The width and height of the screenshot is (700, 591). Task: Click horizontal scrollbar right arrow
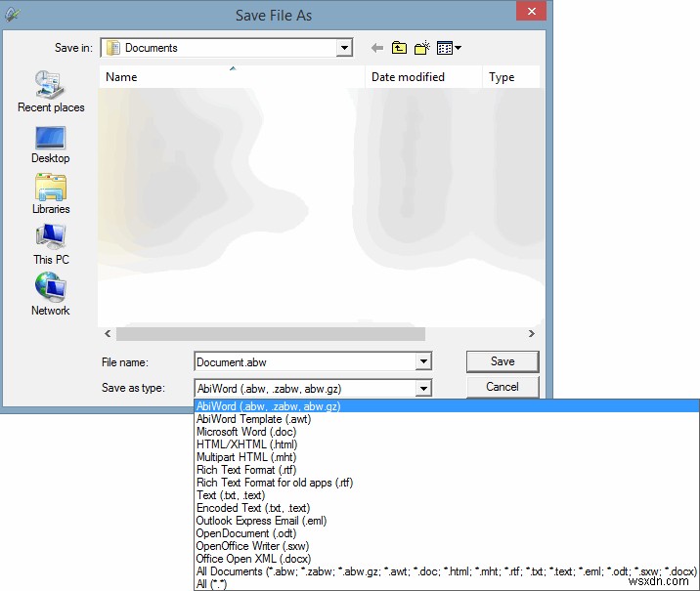(x=531, y=334)
